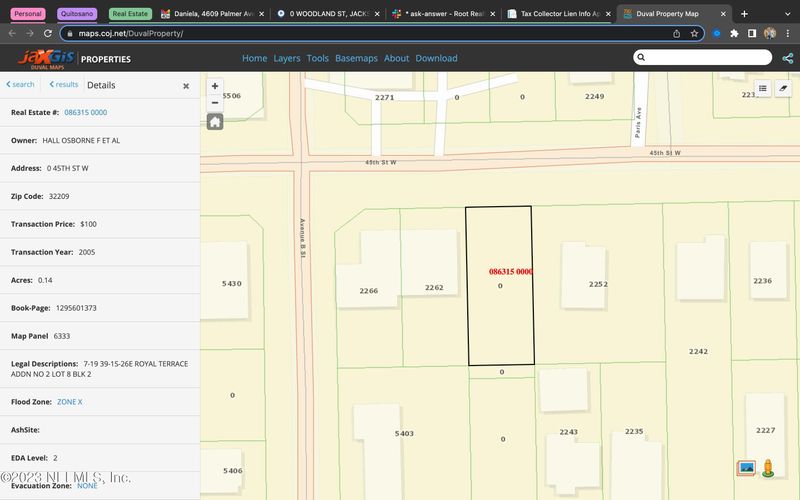Click parcel label 5403 on map
This screenshot has width=800, height=500.
[x=404, y=434]
